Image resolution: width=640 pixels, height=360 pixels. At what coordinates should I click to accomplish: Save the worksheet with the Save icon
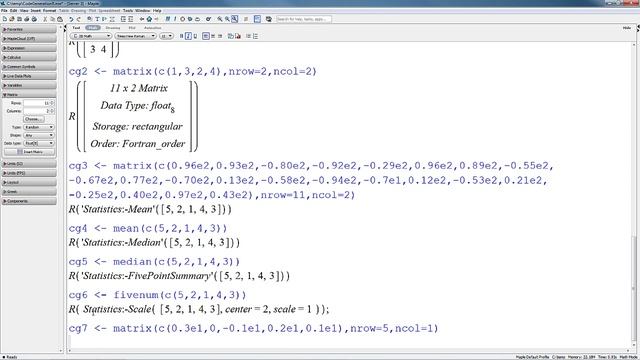pos(19,19)
